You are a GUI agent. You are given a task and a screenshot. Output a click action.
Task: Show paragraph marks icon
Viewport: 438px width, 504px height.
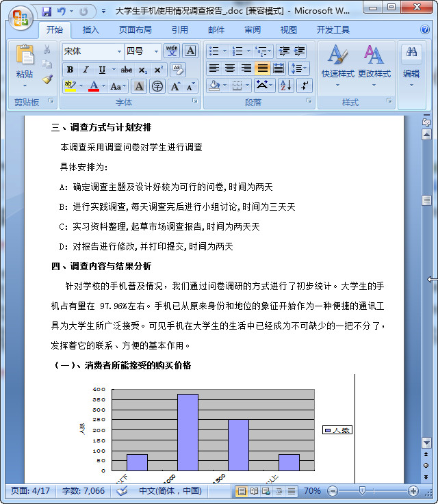305,85
